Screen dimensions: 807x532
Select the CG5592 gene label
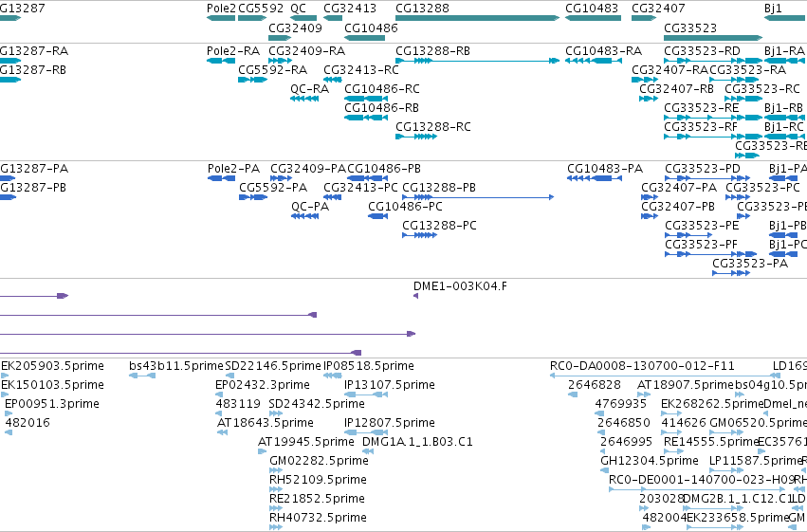(261, 9)
